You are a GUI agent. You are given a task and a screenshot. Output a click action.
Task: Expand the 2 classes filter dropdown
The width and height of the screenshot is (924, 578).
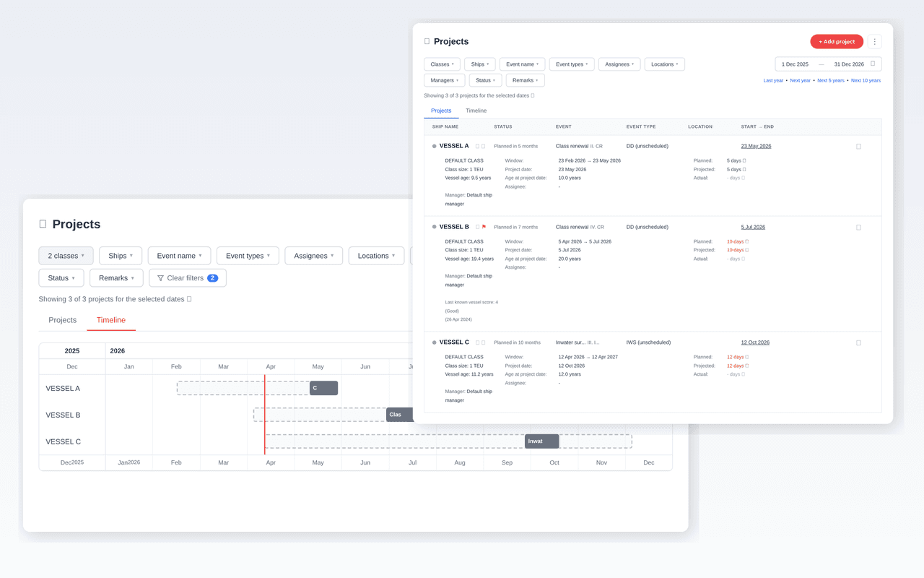pyautogui.click(x=66, y=255)
